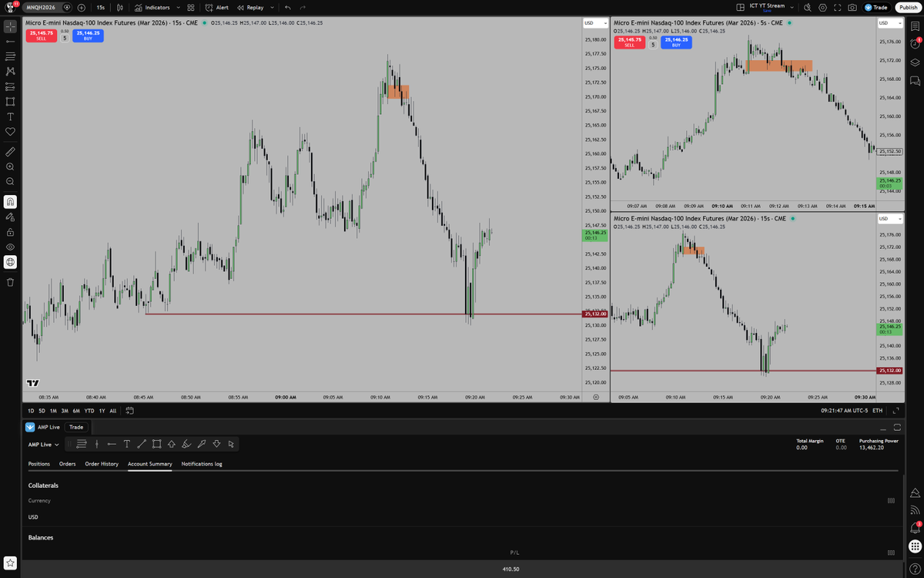Open chart settings gear icon

tap(822, 7)
